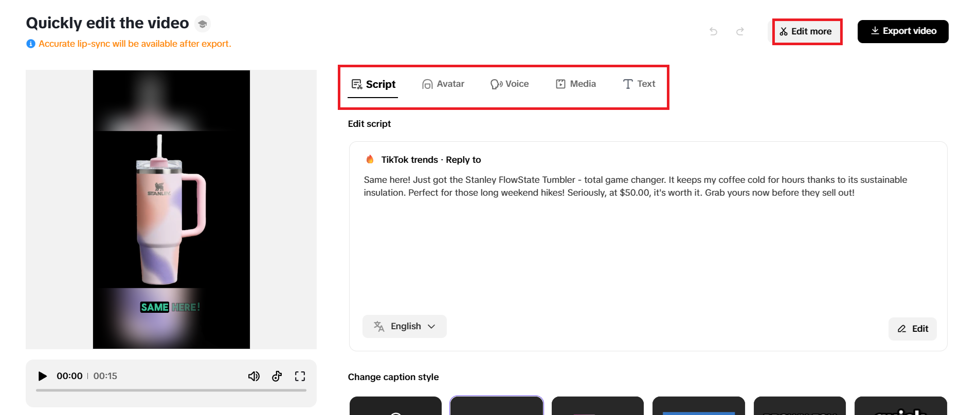Open tutorial graduation cap icon
Screen dimensions: 980x415
pyautogui.click(x=203, y=24)
